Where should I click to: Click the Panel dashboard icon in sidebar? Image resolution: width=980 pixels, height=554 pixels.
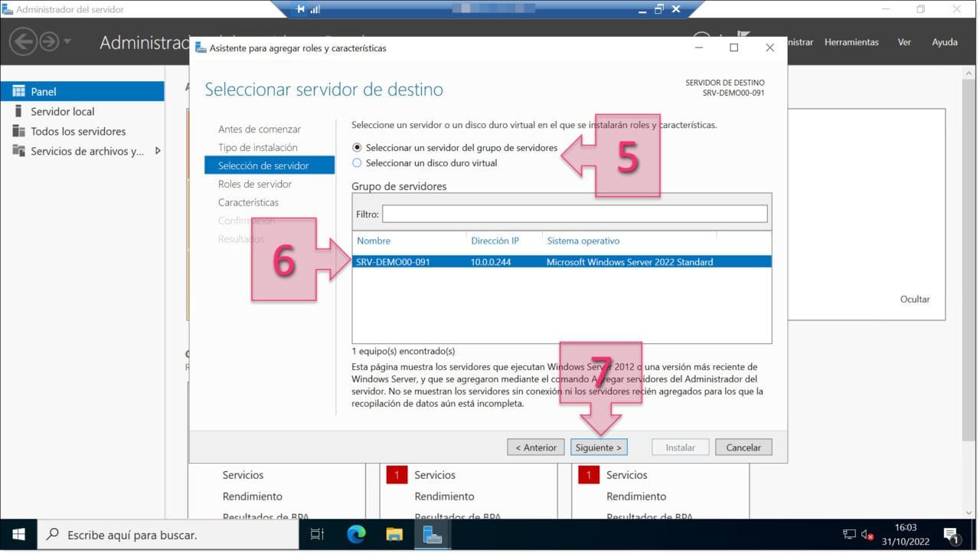point(18,91)
